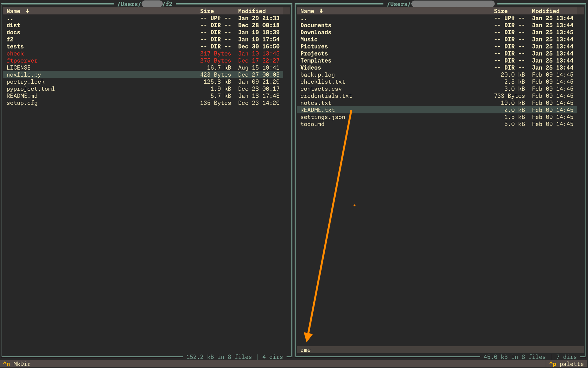Click left panel summary '152.2 kB in 8 files'
Screen dimensions: 588x368
(x=219, y=357)
